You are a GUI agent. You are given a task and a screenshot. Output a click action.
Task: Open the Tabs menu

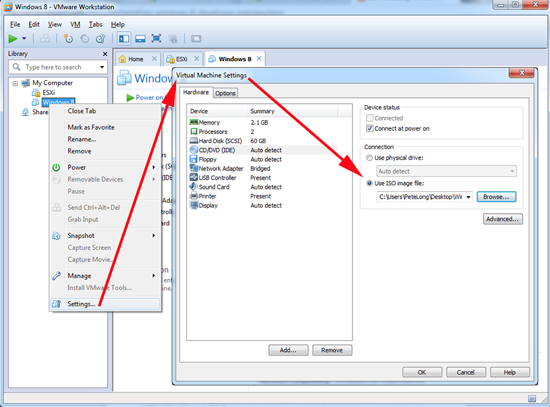[x=95, y=24]
